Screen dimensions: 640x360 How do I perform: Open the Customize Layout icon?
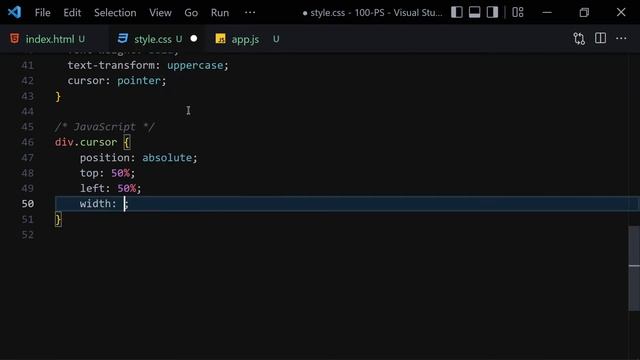pos(518,12)
